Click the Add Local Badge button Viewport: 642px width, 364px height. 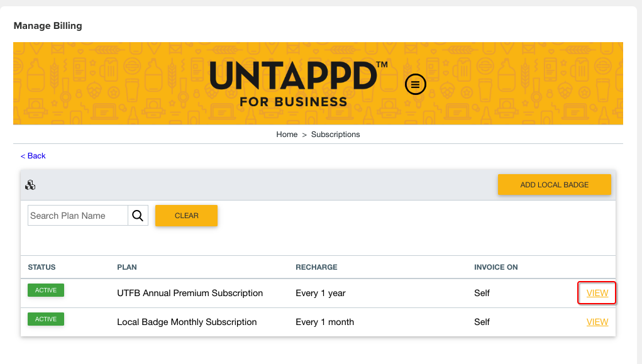[555, 185]
